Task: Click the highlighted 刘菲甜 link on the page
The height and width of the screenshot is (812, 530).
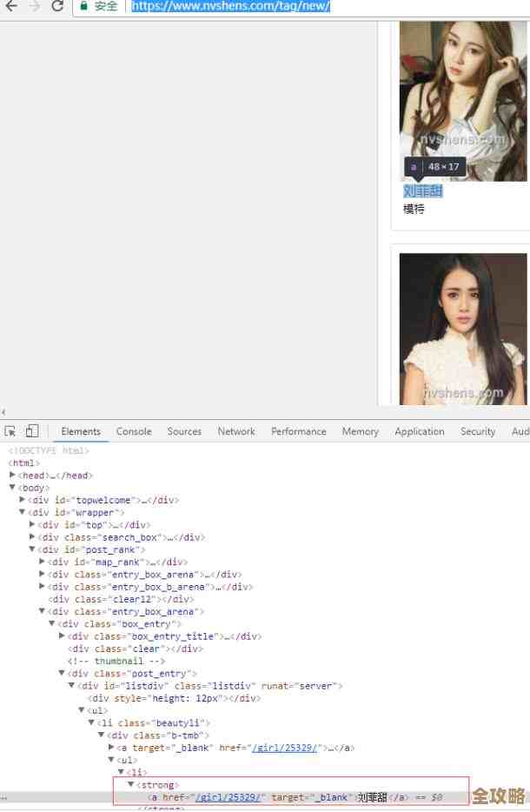Action: [x=423, y=191]
